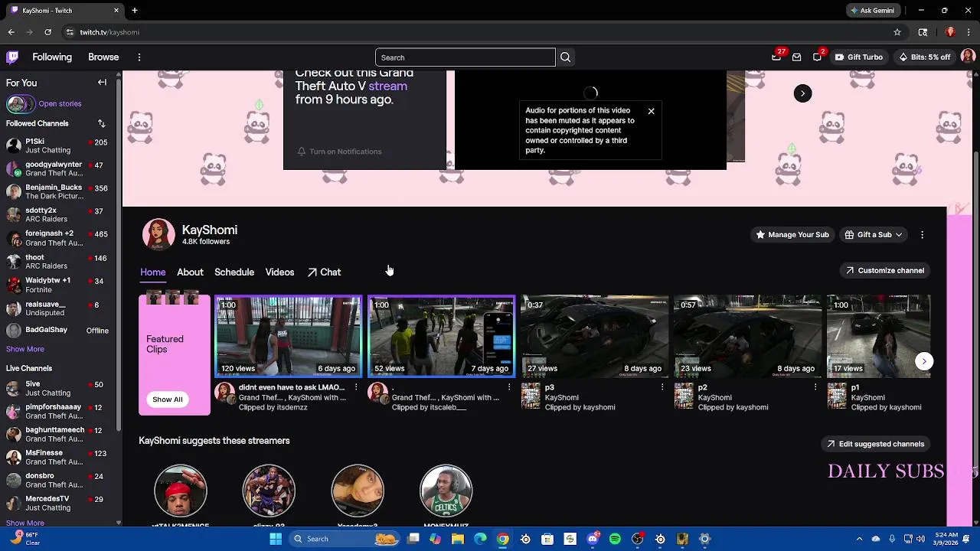Open Chrome profile avatar in toolbar
The image size is (980, 551).
coord(950,32)
